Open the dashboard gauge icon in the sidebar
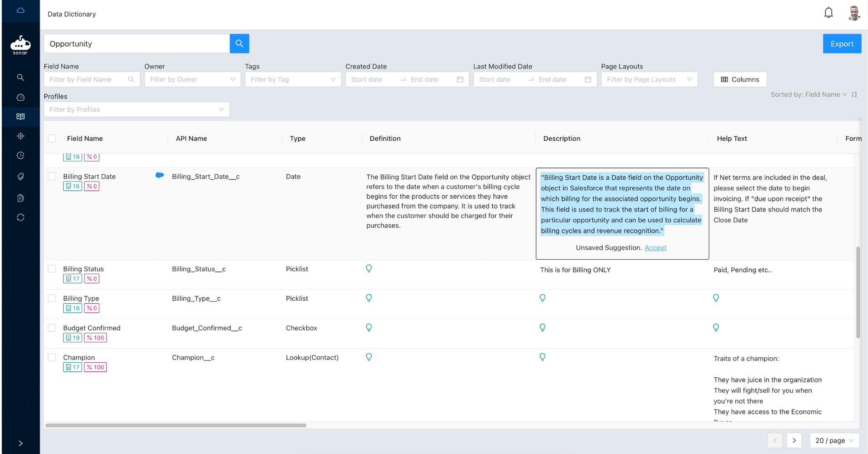The width and height of the screenshot is (868, 454). tap(20, 97)
